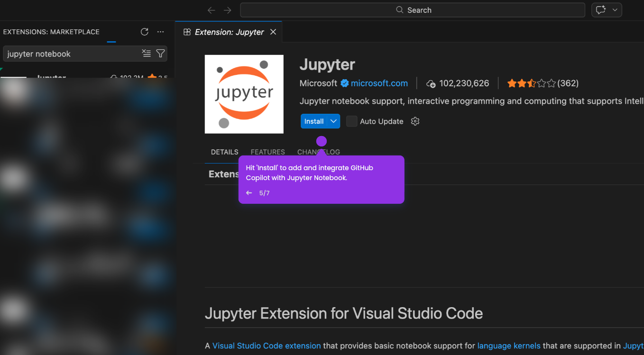Open the extension manage gear menu
The image size is (644, 355).
tap(415, 121)
